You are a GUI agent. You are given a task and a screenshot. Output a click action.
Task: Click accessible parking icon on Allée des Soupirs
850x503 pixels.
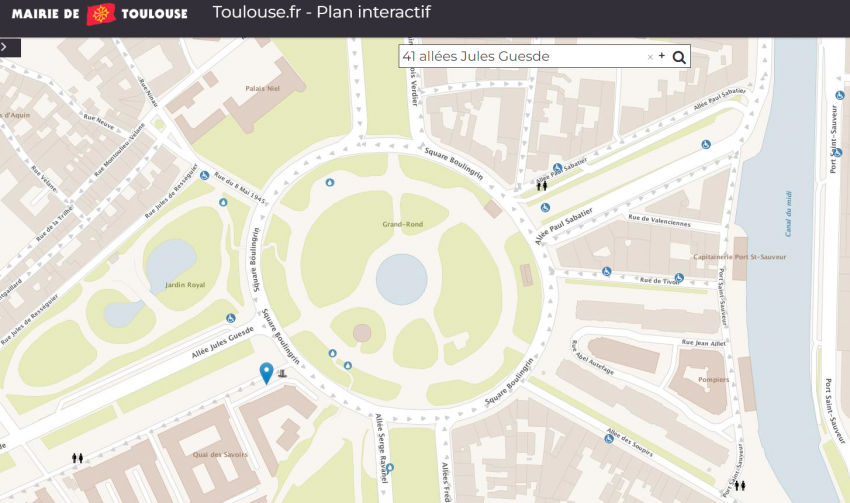(x=608, y=438)
